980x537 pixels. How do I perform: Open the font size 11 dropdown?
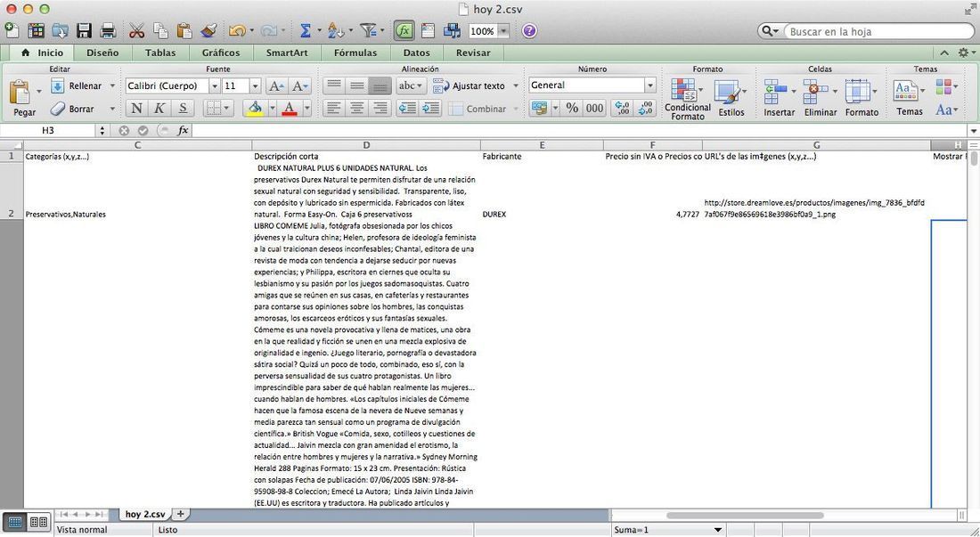[x=255, y=86]
